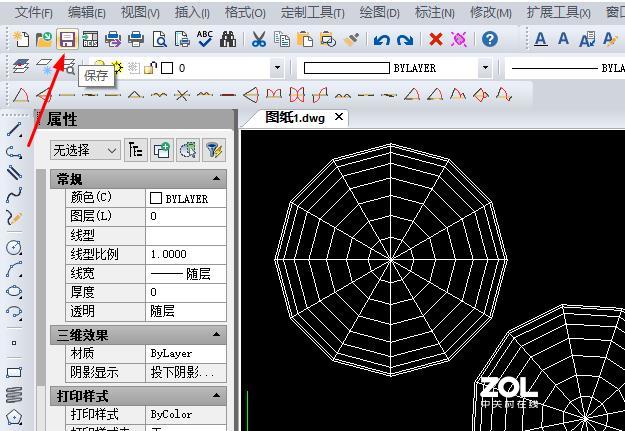The image size is (625, 431).
Task: Open the 绘图(D) menu
Action: pos(378,12)
